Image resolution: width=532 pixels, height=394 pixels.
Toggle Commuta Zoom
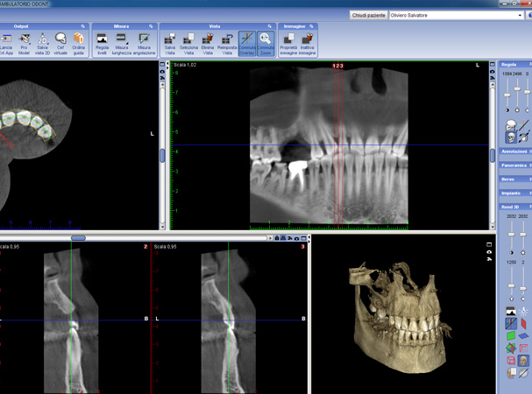pyautogui.click(x=266, y=44)
